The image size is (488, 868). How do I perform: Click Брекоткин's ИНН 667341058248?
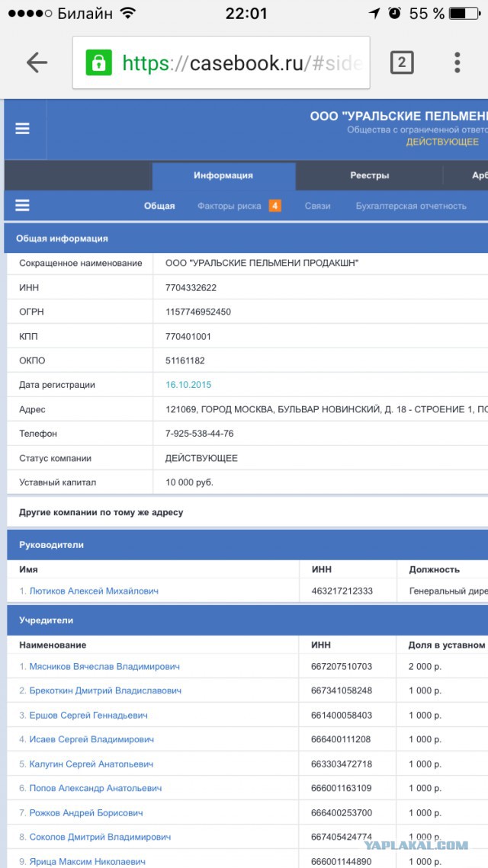pos(342,691)
